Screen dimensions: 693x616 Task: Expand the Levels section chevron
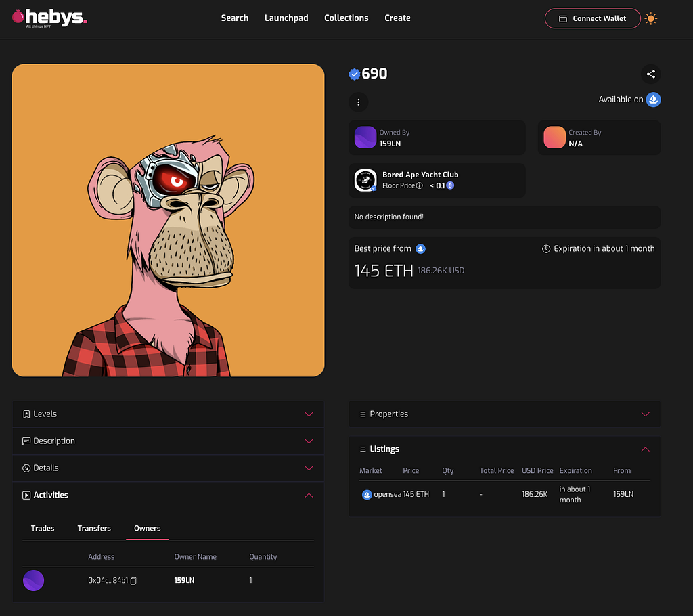pos(309,414)
